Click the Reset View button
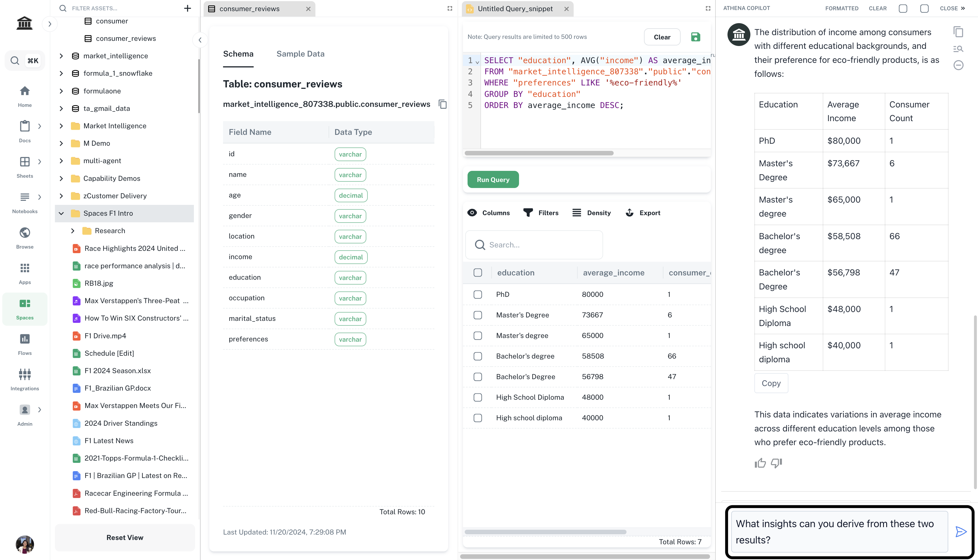This screenshot has height=560, width=978. [125, 537]
